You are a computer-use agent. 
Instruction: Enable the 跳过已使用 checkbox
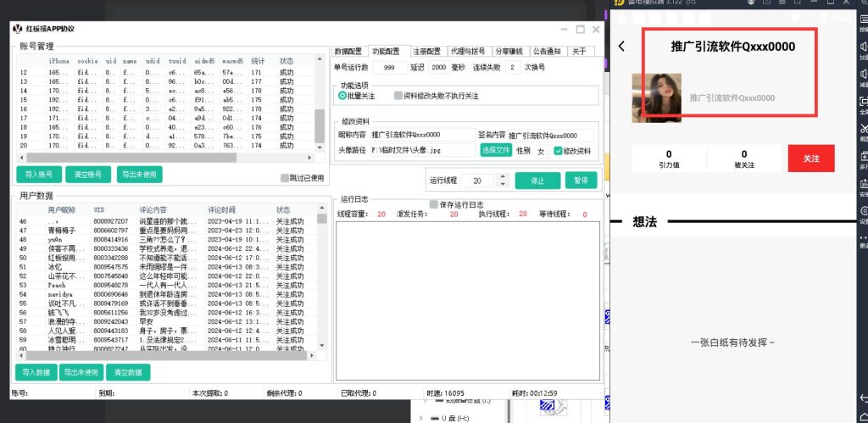285,178
